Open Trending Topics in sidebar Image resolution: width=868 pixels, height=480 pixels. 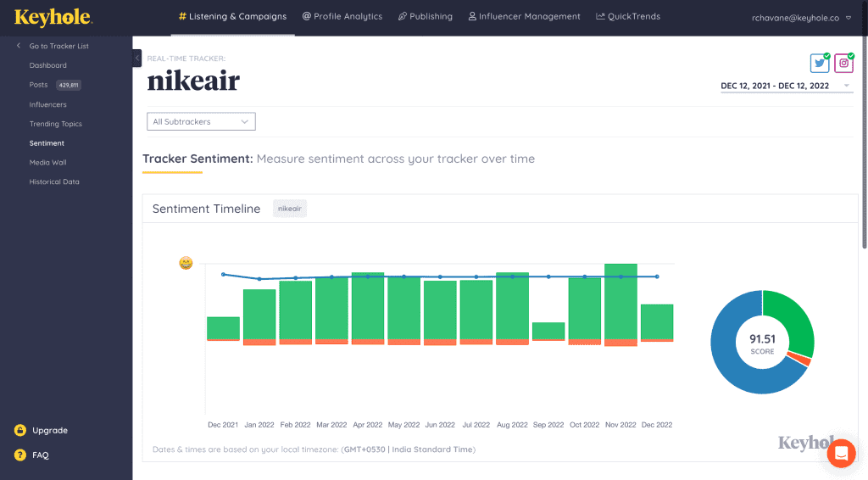[55, 124]
